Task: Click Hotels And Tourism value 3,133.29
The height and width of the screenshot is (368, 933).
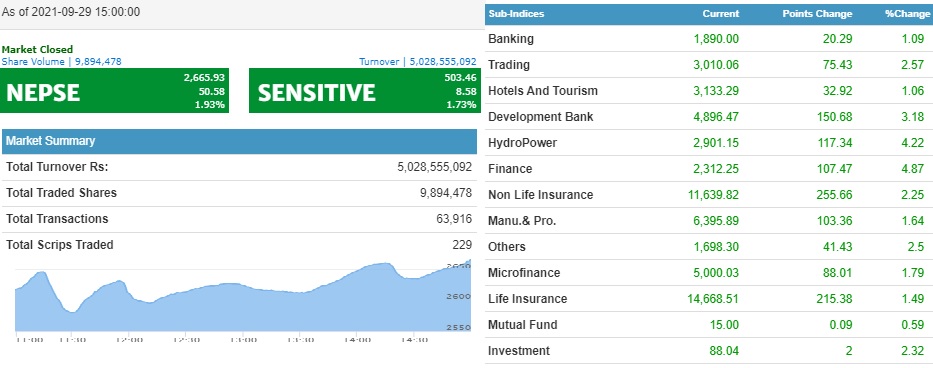Action: (716, 91)
